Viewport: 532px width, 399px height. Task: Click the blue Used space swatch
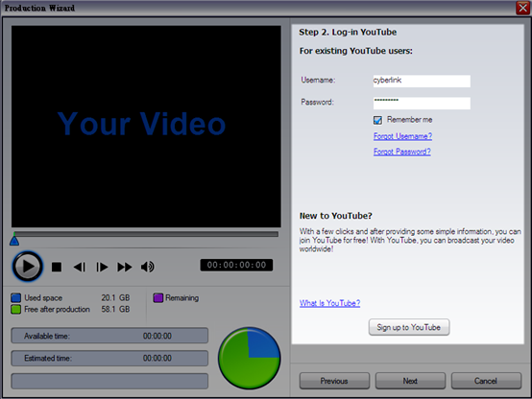coord(16,298)
